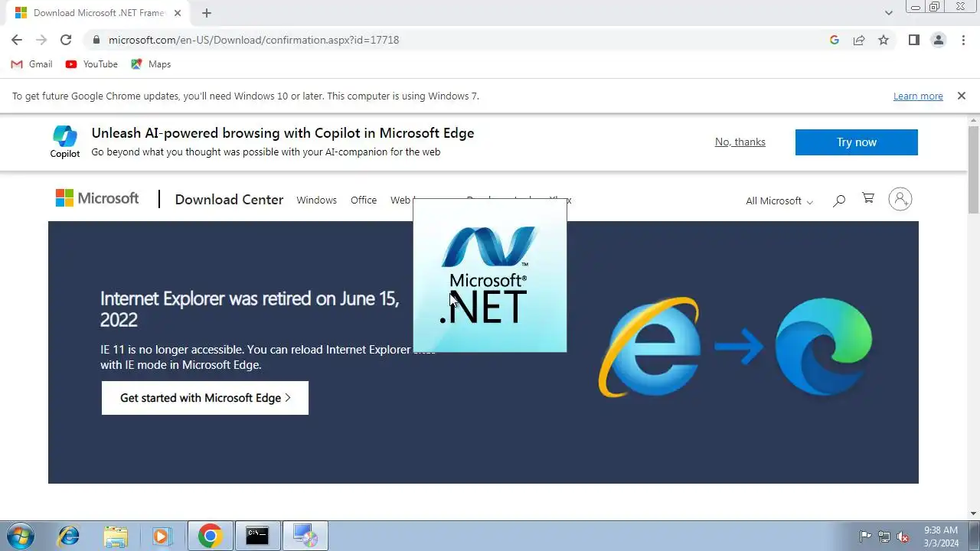980x551 pixels.
Task: Open Command Prompt from taskbar
Action: coord(257,536)
